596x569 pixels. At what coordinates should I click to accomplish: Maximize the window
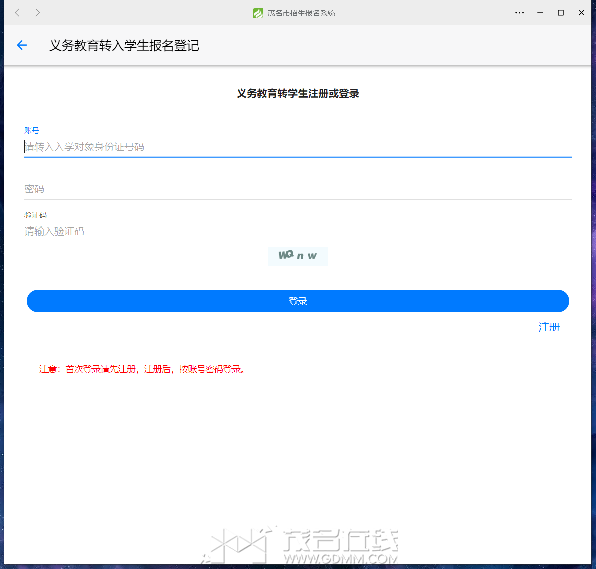(x=561, y=13)
